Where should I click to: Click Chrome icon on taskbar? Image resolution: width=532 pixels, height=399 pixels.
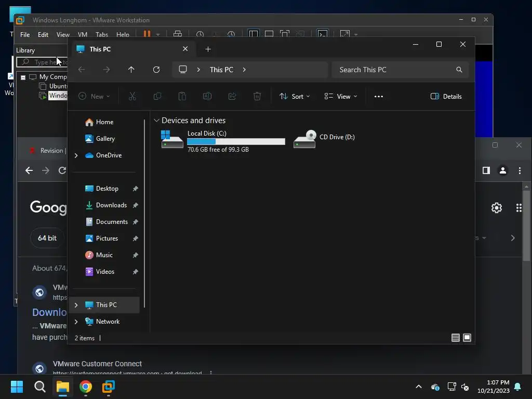[x=86, y=387]
